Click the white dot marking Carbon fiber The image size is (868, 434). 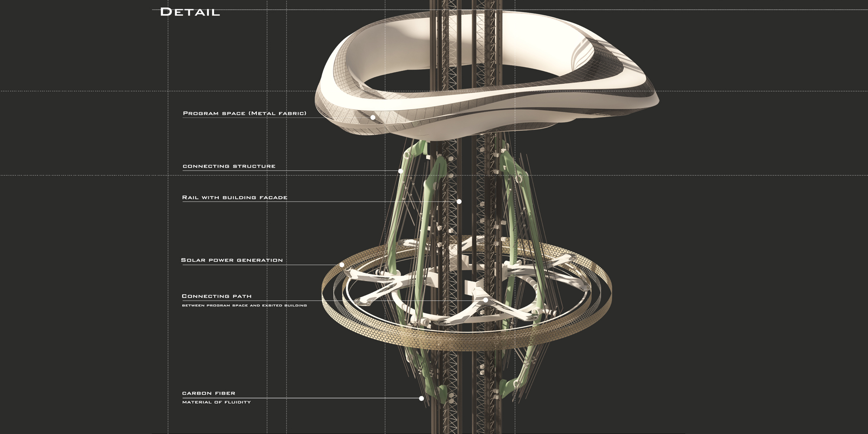421,398
